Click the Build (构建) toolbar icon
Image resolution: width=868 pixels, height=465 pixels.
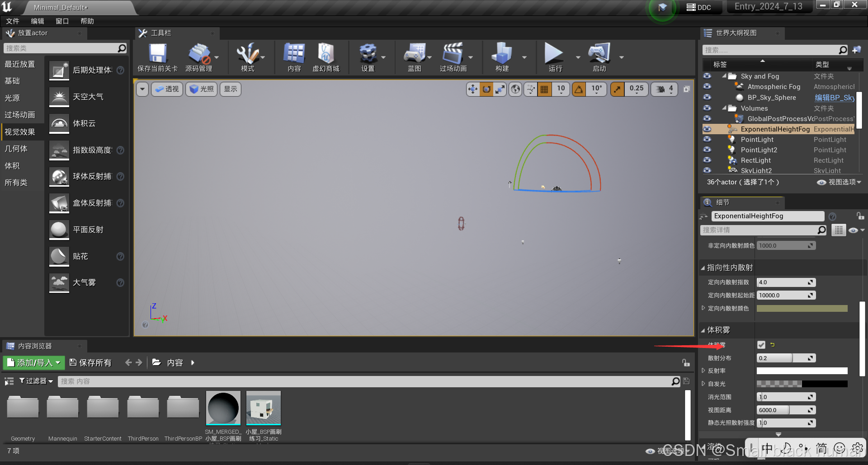tap(502, 54)
